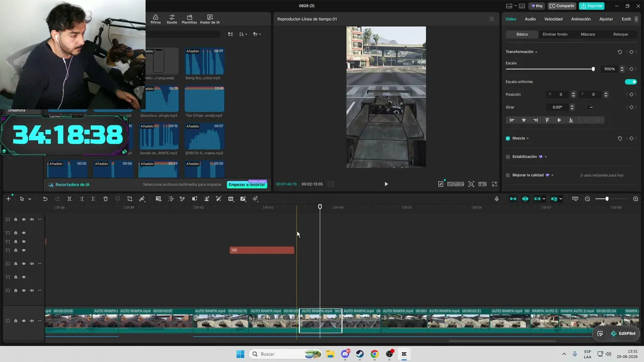Viewport: 644px width, 362px height.
Task: Click the Escala slider handle
Action: (593, 69)
